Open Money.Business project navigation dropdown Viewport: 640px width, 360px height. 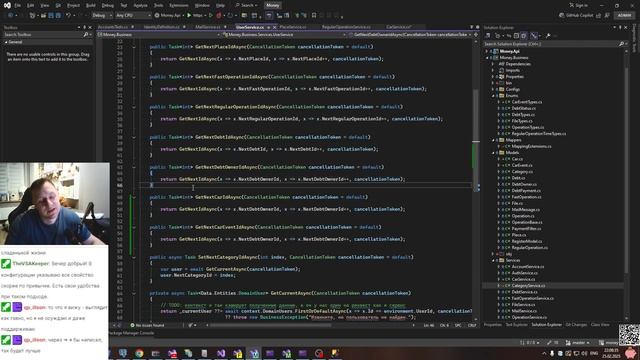(159, 35)
